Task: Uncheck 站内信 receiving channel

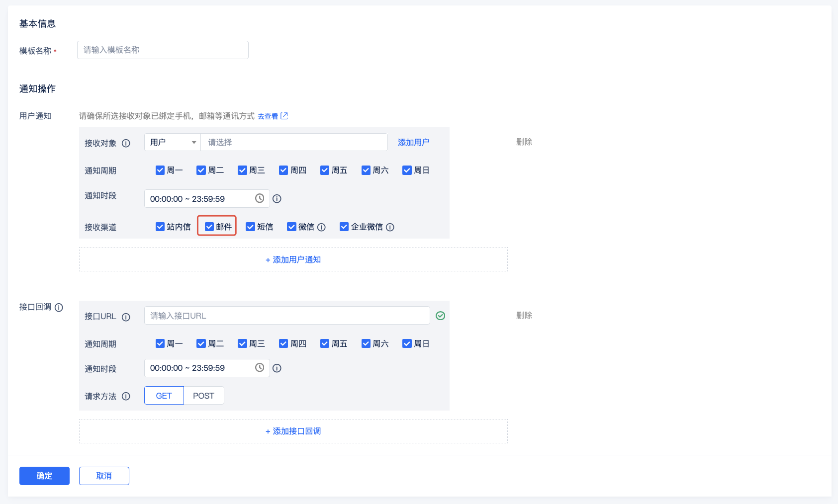Action: tap(160, 227)
